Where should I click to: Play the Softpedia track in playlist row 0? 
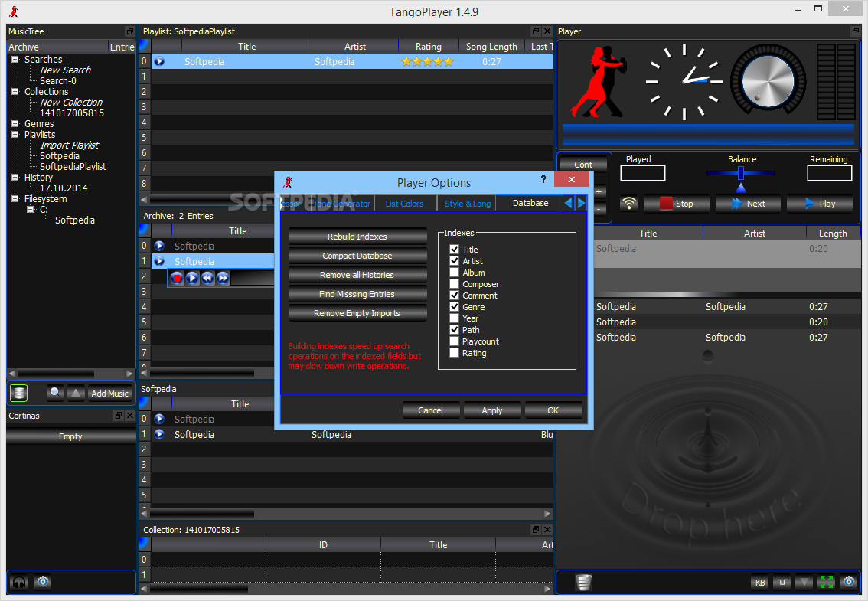pos(159,61)
